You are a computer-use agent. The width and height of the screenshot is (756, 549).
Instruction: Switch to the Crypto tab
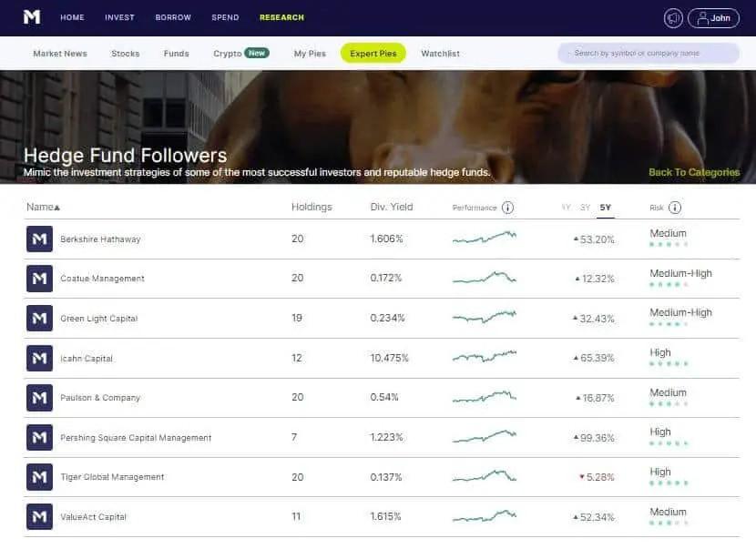click(x=241, y=54)
